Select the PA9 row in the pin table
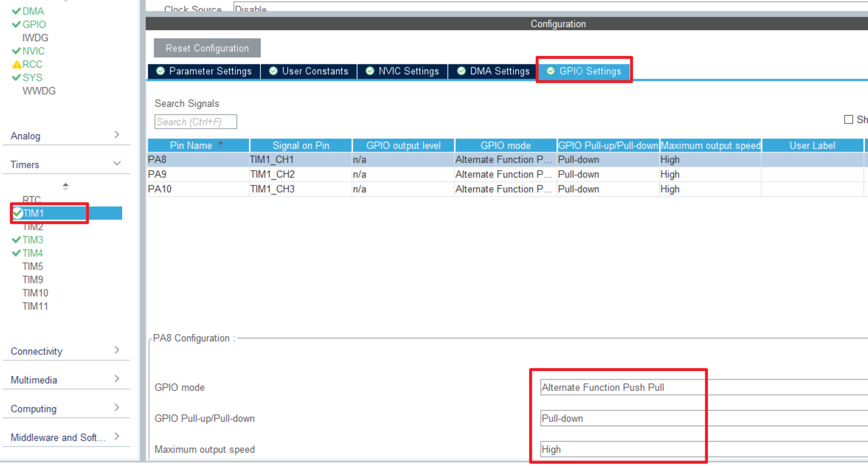This screenshot has height=468, width=868. pyautogui.click(x=507, y=174)
